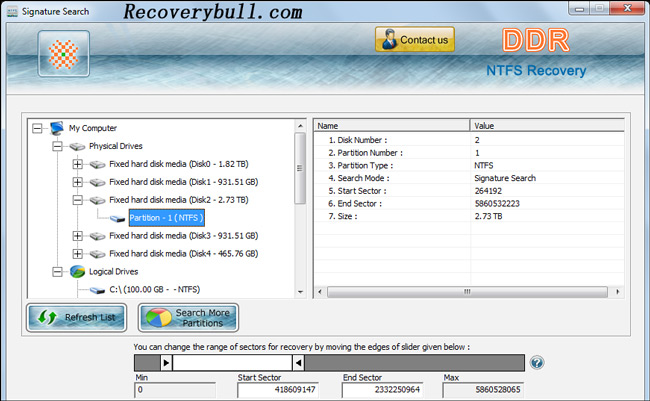Viewport: 650px width, 401px height.
Task: Click the '5. Start Sector :' row
Action: coord(469,191)
